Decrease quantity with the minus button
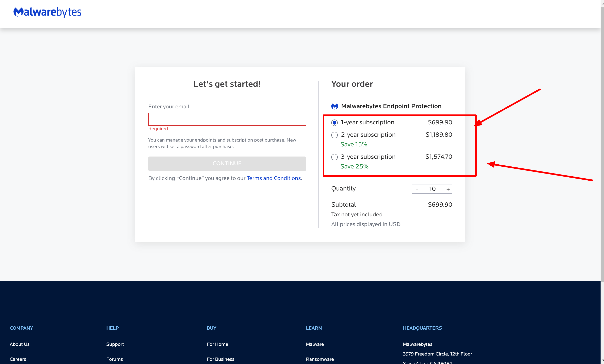 pyautogui.click(x=417, y=189)
